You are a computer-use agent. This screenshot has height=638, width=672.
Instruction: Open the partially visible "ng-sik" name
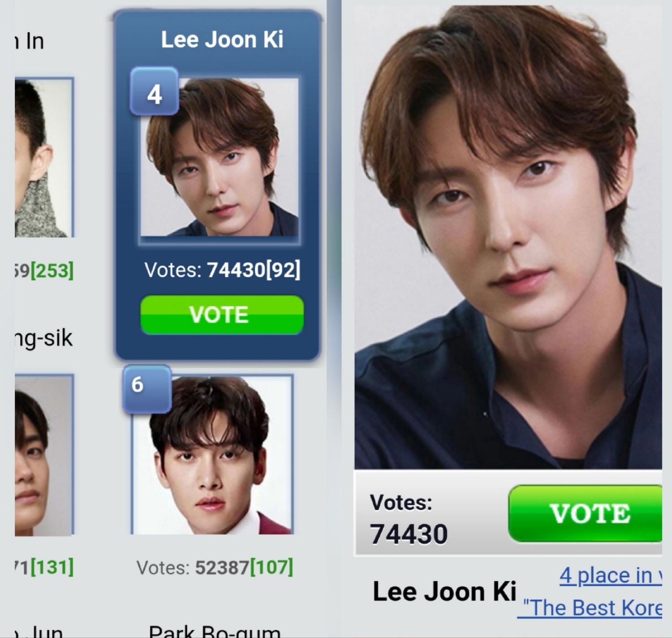coord(43,338)
